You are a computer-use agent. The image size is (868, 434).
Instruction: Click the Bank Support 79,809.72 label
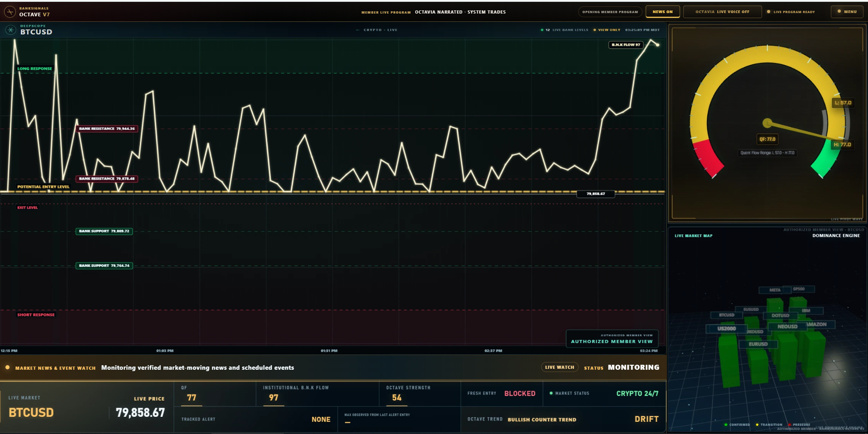(x=104, y=231)
